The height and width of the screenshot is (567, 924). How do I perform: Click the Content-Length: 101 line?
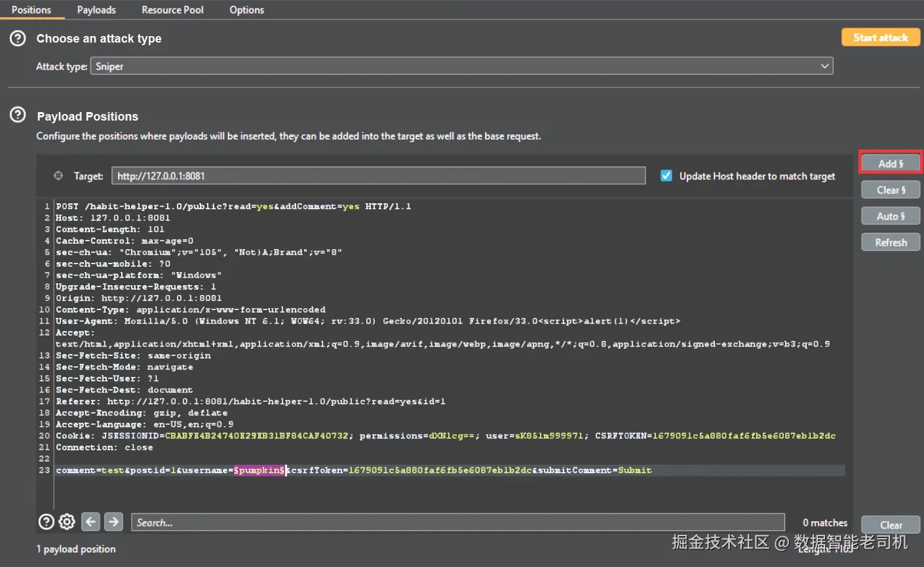pos(110,229)
